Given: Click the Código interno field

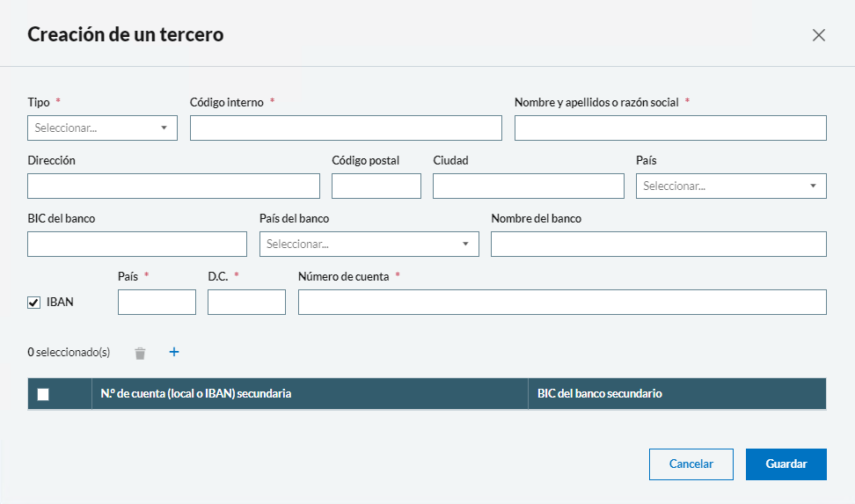Looking at the screenshot, I should (x=346, y=128).
